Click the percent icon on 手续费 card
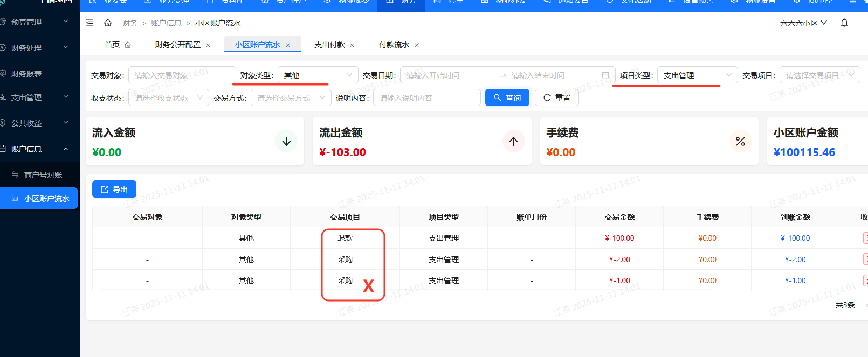The height and width of the screenshot is (357, 868). [740, 142]
